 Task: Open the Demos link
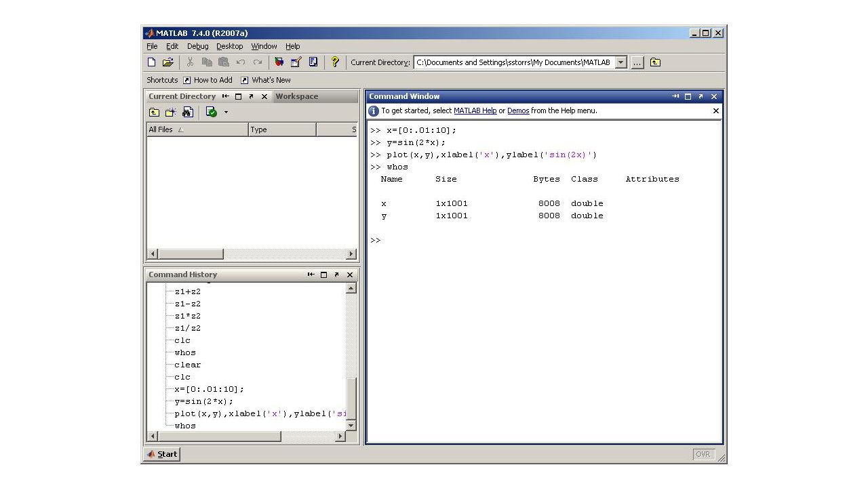pos(518,110)
